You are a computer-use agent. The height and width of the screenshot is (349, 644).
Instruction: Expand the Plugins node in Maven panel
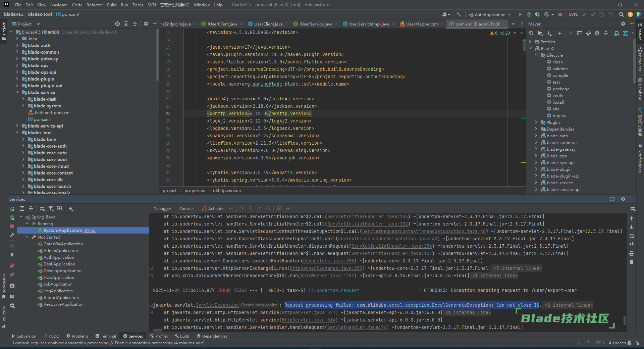click(x=536, y=122)
